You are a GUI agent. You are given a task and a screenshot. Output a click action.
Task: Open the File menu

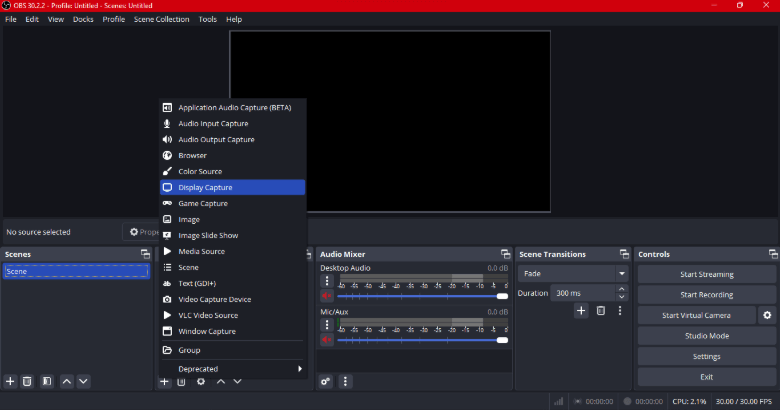click(x=10, y=19)
